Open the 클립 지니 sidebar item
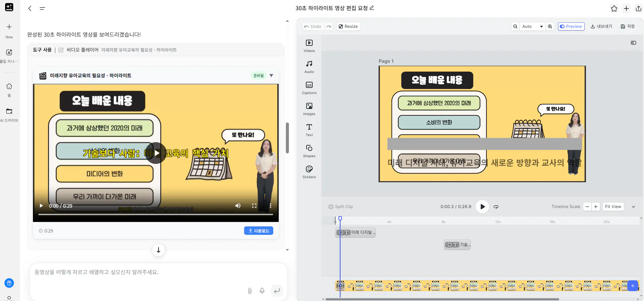The image size is (644, 301). [x=9, y=56]
